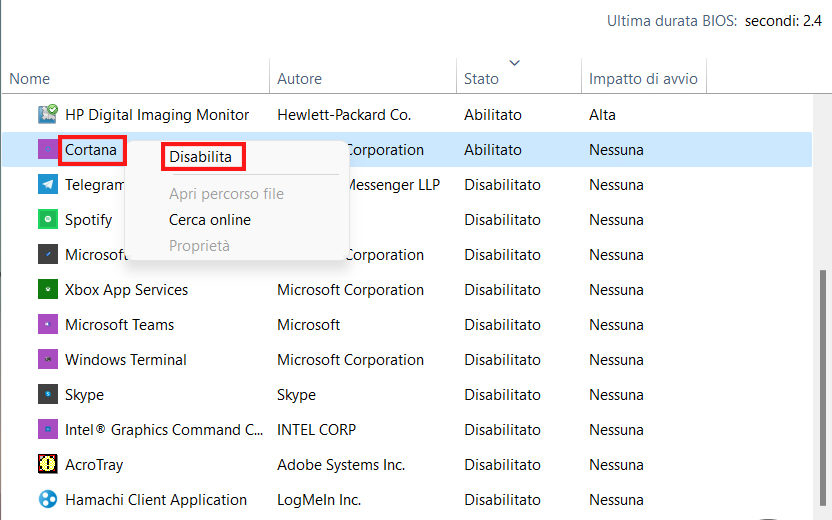Click the yellow AcroTray icon
The image size is (832, 520).
tap(48, 465)
